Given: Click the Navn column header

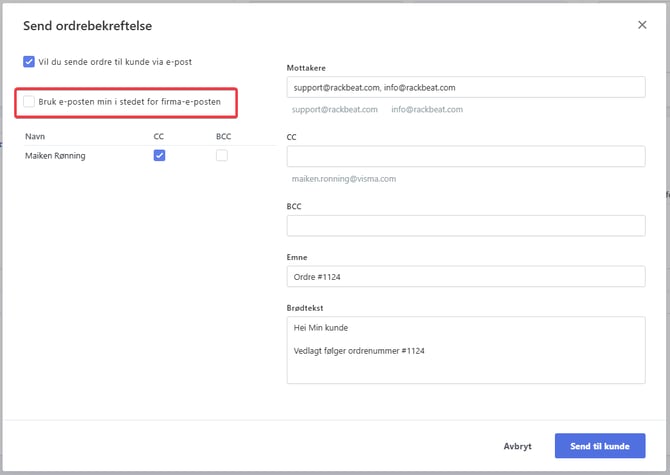Looking at the screenshot, I should click(x=36, y=136).
